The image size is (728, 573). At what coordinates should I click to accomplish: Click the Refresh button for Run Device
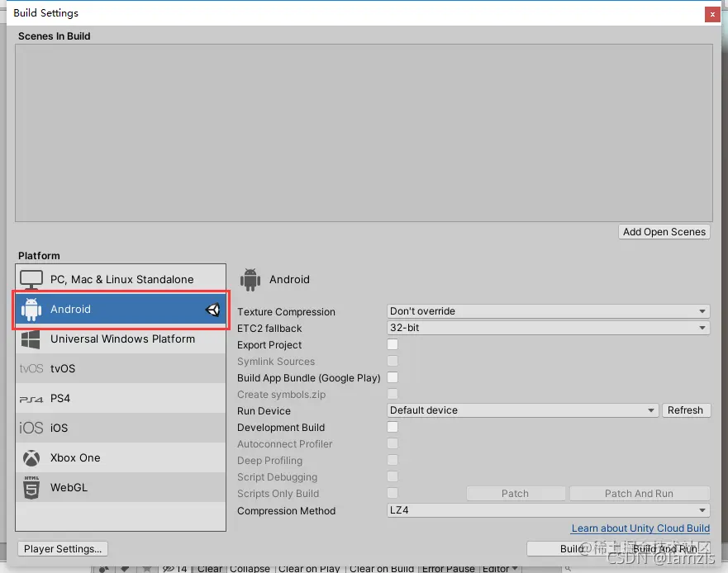click(x=686, y=410)
